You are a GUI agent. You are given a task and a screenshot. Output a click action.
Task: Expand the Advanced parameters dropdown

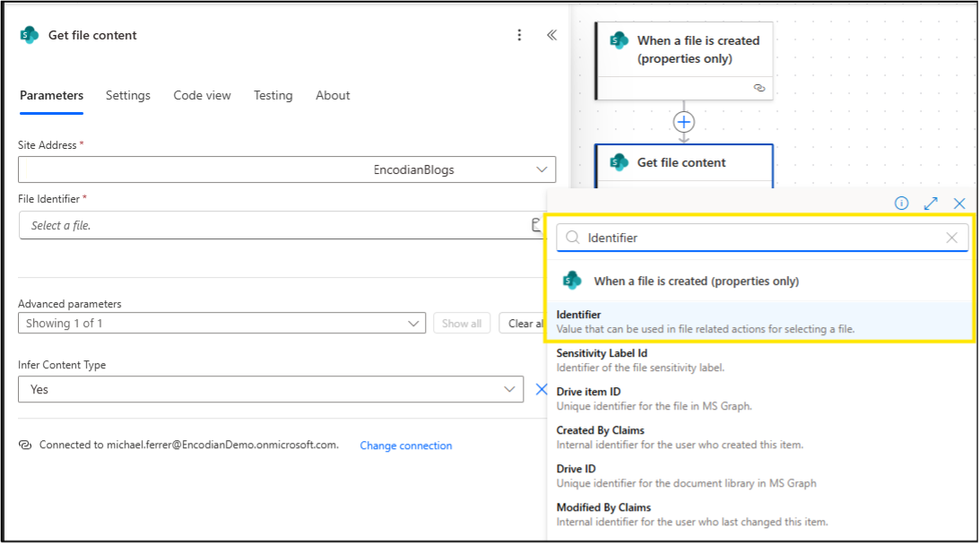(x=412, y=323)
